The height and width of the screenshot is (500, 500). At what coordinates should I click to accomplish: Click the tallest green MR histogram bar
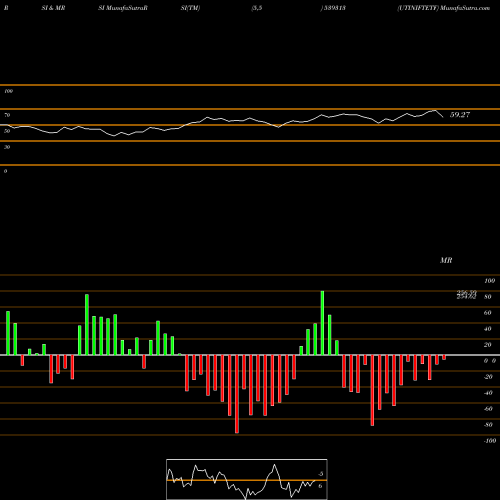coord(322,323)
